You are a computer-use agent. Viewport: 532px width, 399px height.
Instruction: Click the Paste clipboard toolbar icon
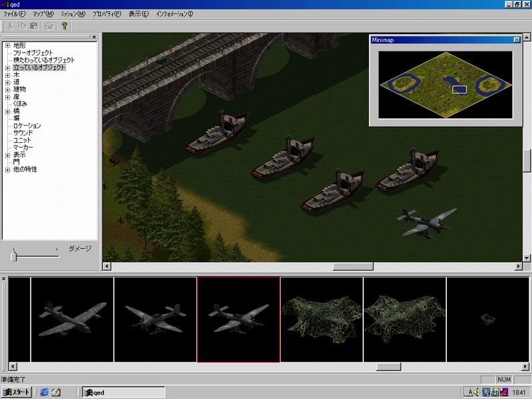click(34, 26)
